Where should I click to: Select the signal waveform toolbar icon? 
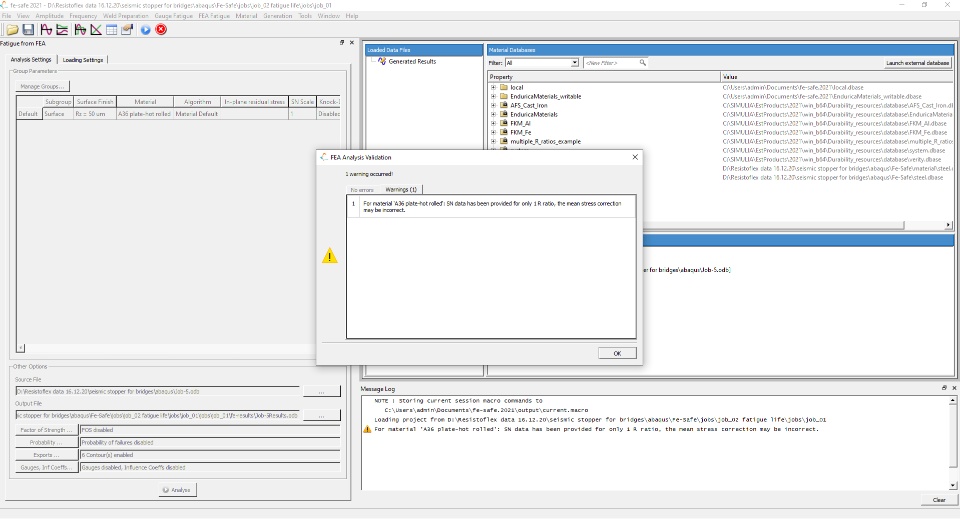pos(46,29)
